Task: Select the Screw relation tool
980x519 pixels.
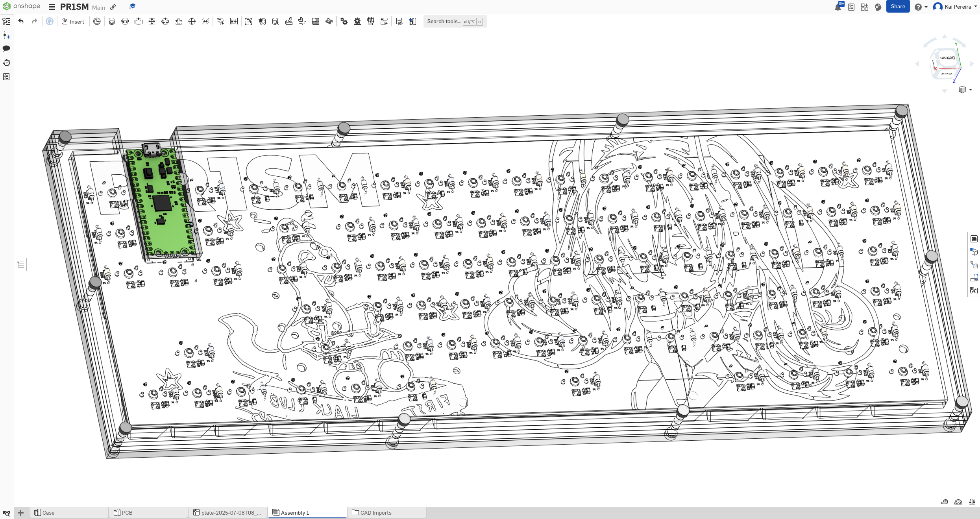Action: point(371,21)
